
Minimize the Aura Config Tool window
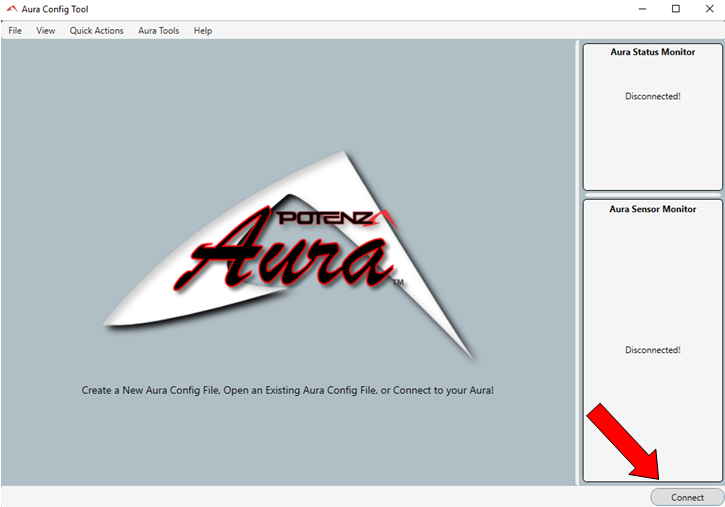(x=639, y=9)
